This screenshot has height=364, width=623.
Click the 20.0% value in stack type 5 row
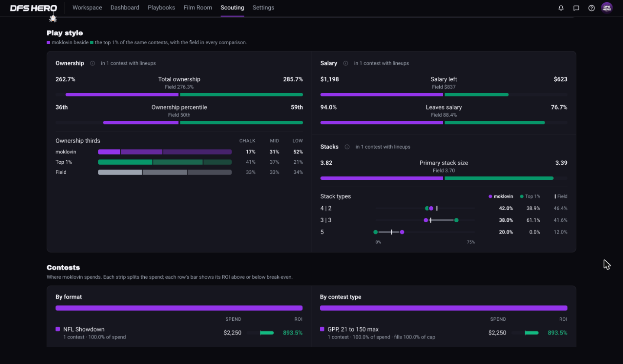(x=506, y=232)
